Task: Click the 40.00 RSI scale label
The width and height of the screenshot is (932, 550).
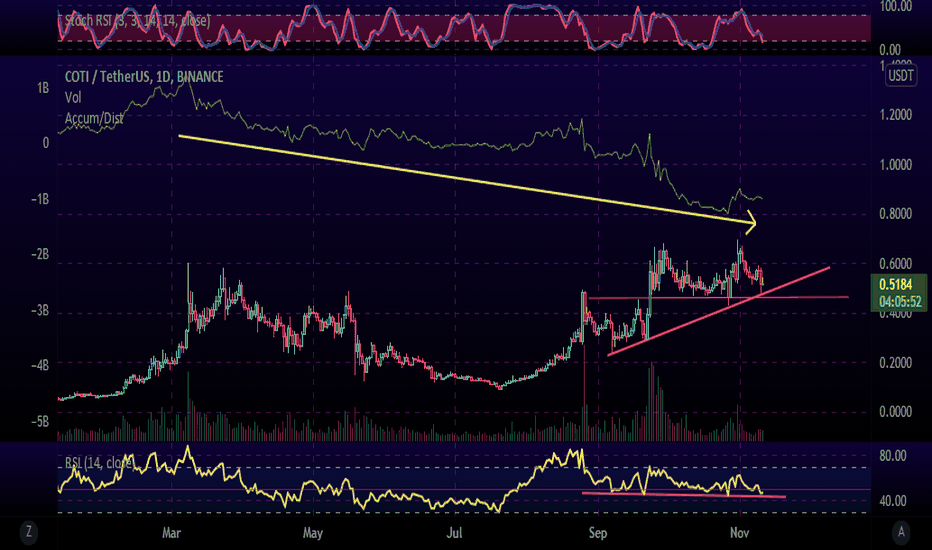Action: [893, 501]
